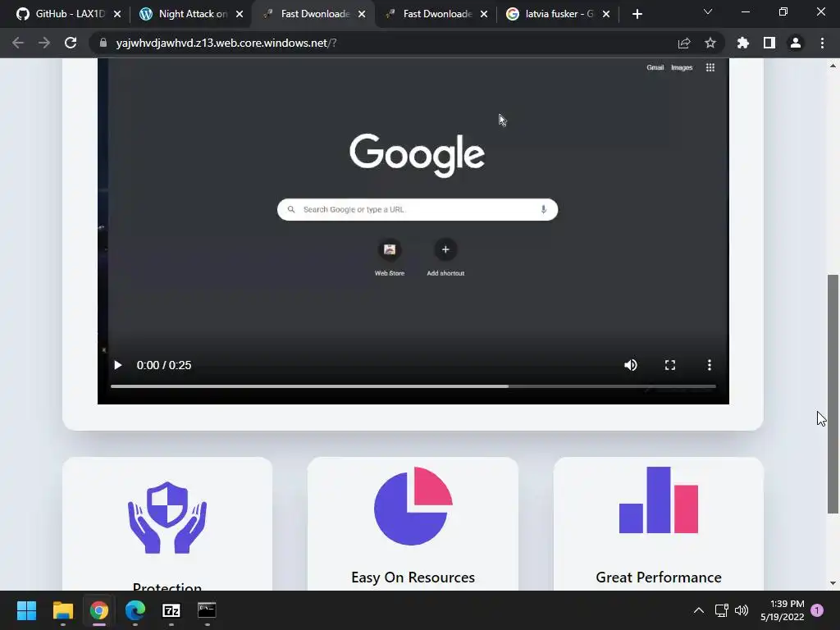The width and height of the screenshot is (840, 630).
Task: Switch to second Fast Dwonloader tab
Action: 437,14
